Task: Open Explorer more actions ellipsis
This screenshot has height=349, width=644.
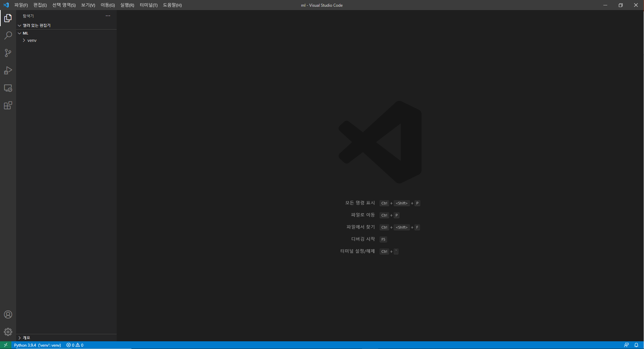Action: [108, 16]
